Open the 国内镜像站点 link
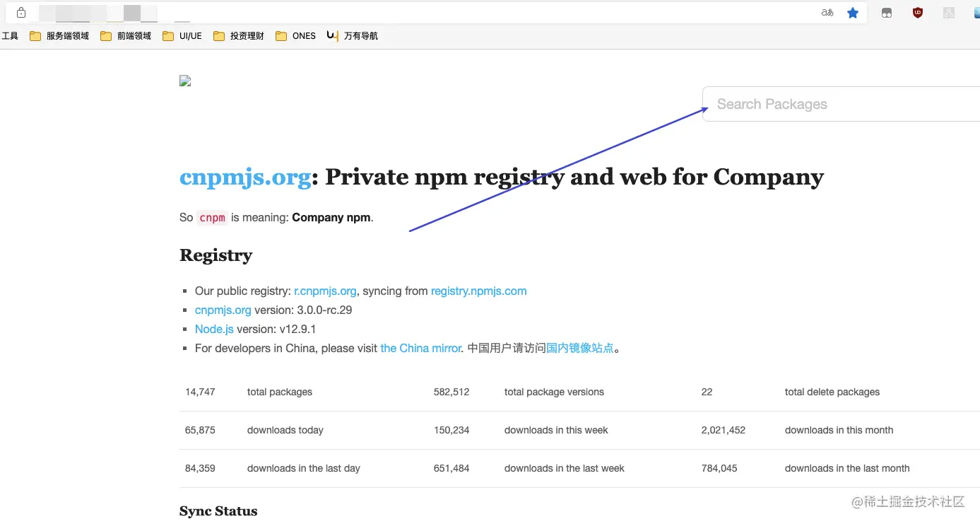This screenshot has width=980, height=524. [x=580, y=348]
